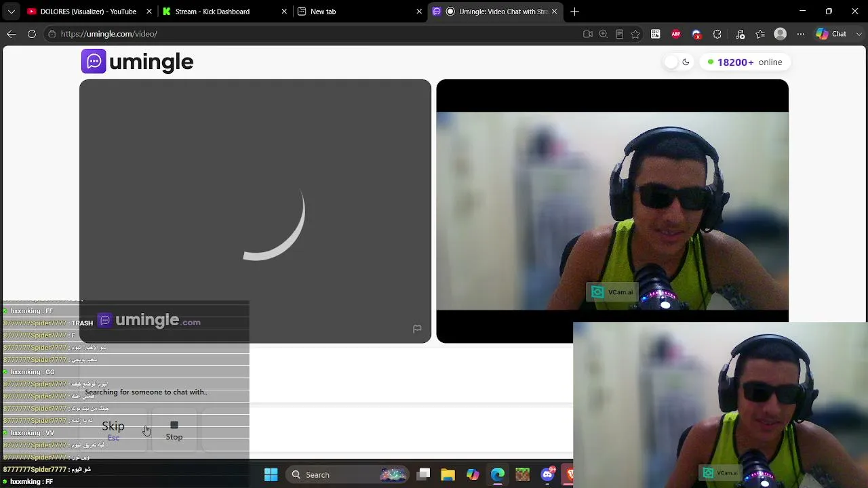The height and width of the screenshot is (488, 868).
Task: Open the extension with red X badge
Action: [x=696, y=34]
